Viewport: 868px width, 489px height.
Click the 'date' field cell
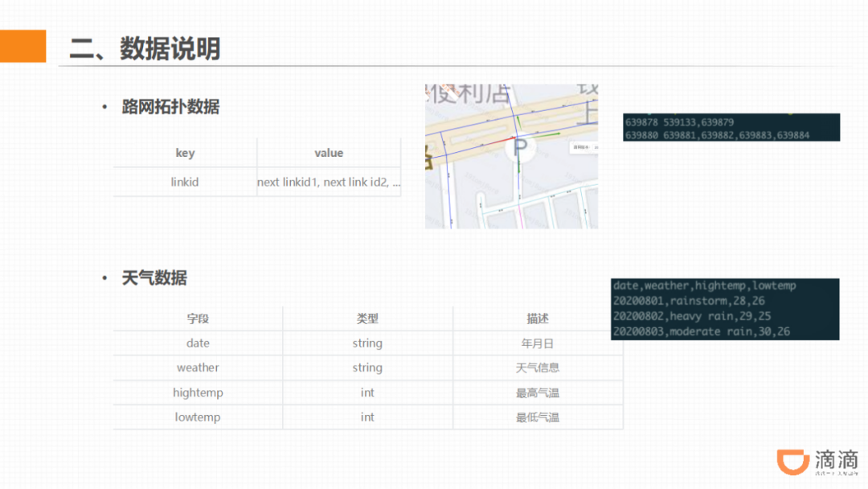tap(199, 343)
